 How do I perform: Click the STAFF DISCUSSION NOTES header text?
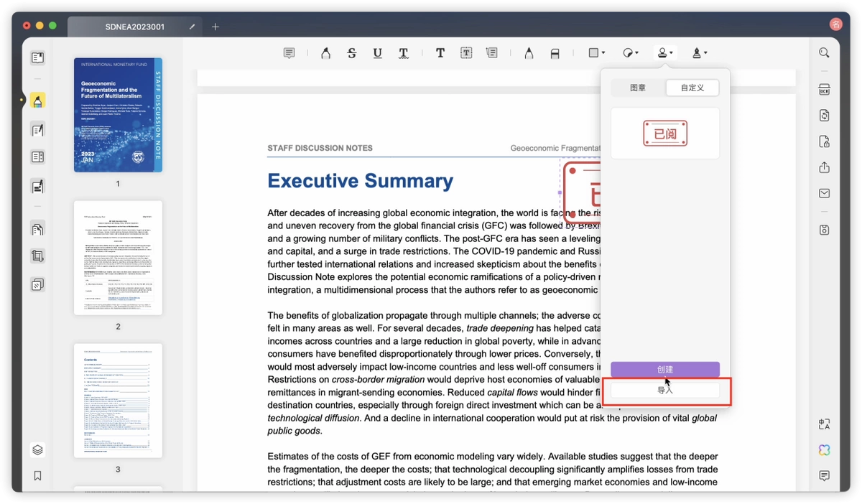320,148
